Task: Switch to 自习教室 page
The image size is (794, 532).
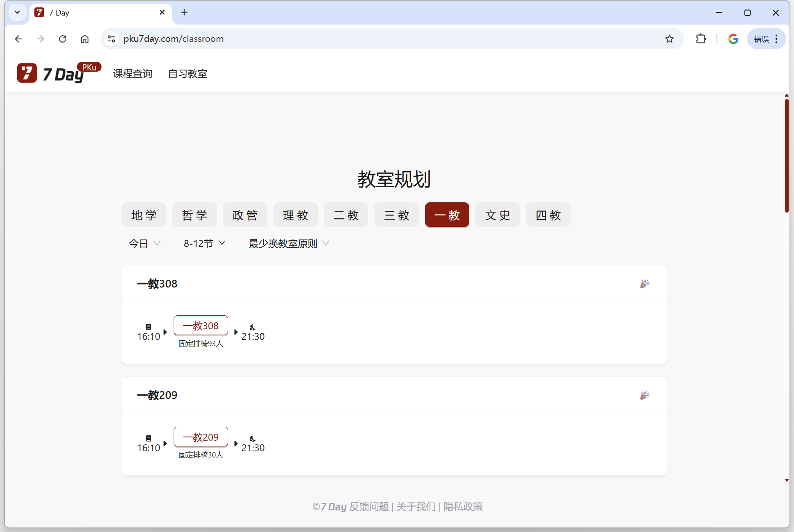Action: tap(188, 74)
